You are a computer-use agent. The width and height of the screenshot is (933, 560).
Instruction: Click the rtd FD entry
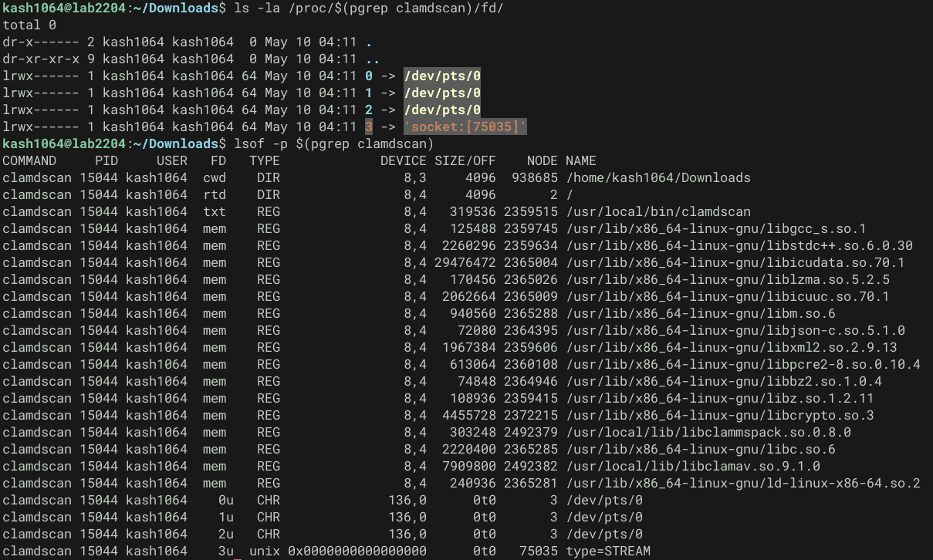[215, 194]
